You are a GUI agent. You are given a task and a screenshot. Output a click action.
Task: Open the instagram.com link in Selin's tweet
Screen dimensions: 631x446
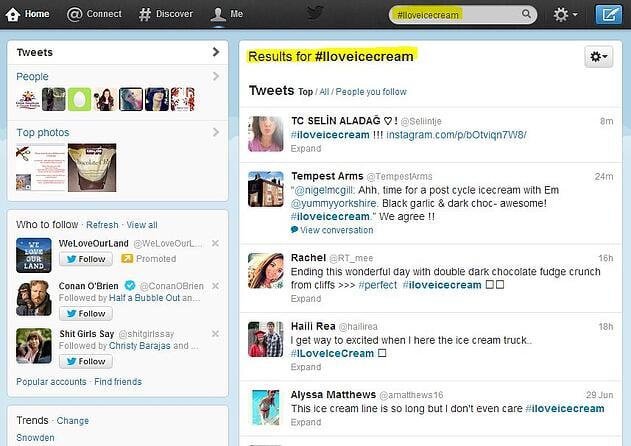tap(456, 135)
